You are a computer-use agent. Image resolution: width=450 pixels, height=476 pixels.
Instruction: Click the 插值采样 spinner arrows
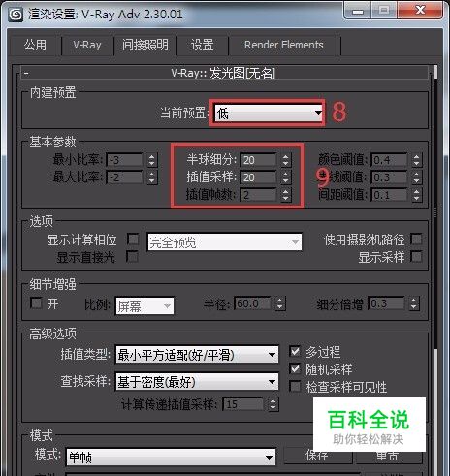click(x=285, y=177)
